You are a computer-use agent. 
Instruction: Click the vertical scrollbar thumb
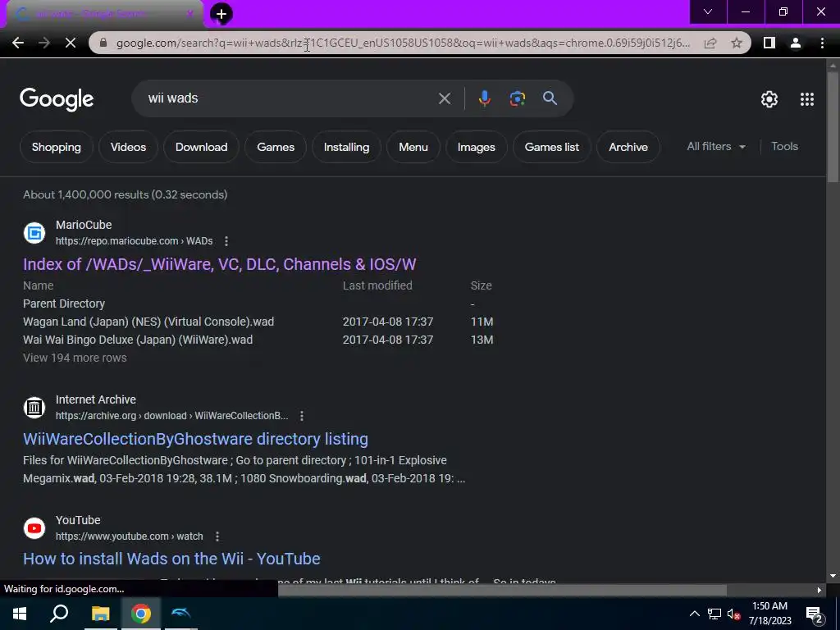point(833,126)
